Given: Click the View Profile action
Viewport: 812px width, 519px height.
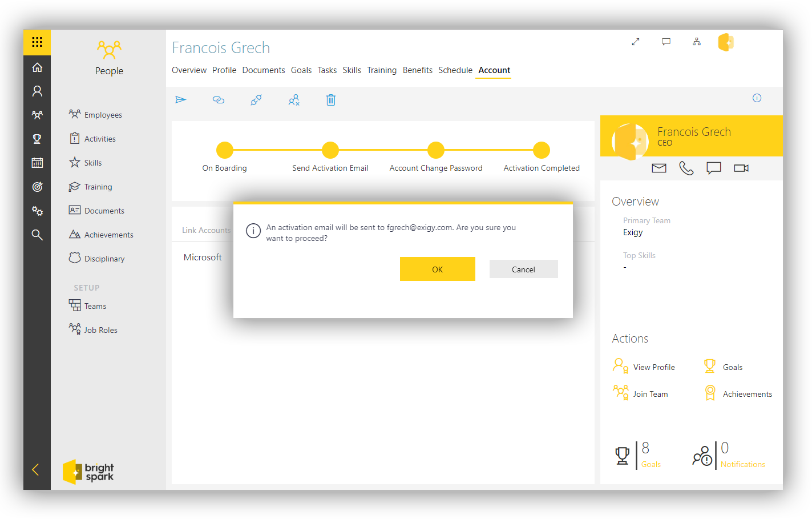Looking at the screenshot, I should [644, 367].
